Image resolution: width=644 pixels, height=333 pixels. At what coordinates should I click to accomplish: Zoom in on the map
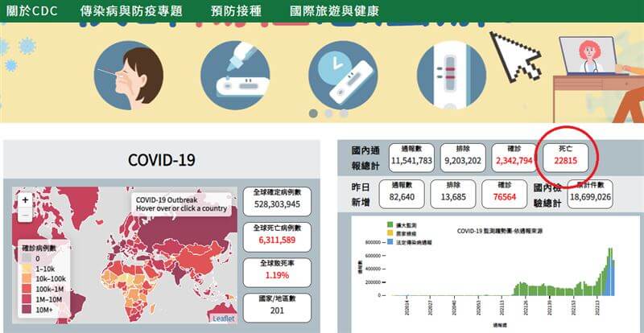[25, 200]
